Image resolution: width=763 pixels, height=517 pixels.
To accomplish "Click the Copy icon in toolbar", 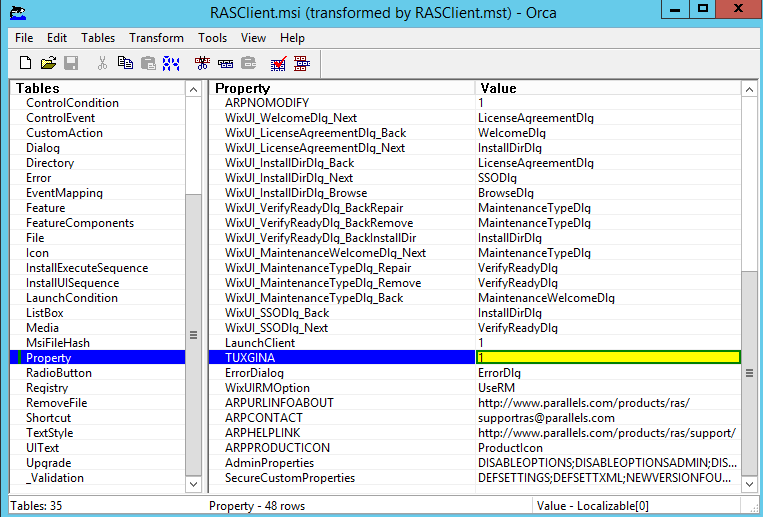I will tap(125, 63).
